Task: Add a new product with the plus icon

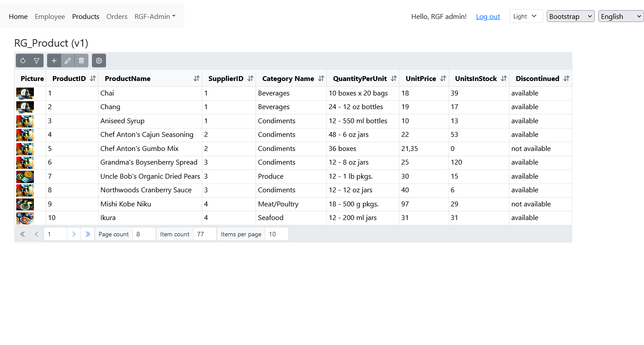Action: click(x=54, y=61)
